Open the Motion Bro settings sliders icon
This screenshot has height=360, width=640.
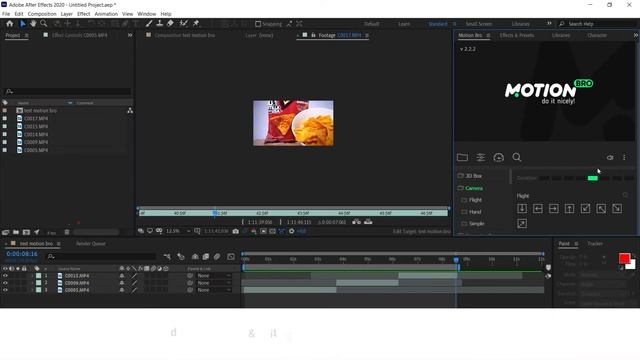[481, 157]
